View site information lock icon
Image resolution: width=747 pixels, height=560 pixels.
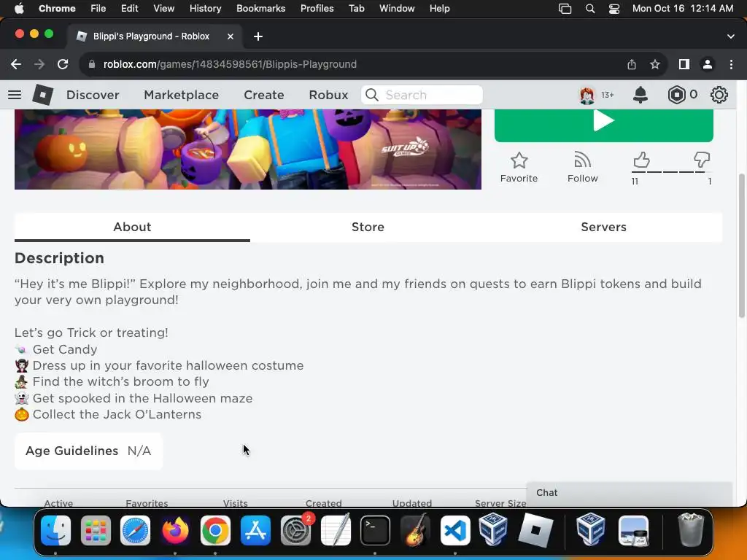92,64
